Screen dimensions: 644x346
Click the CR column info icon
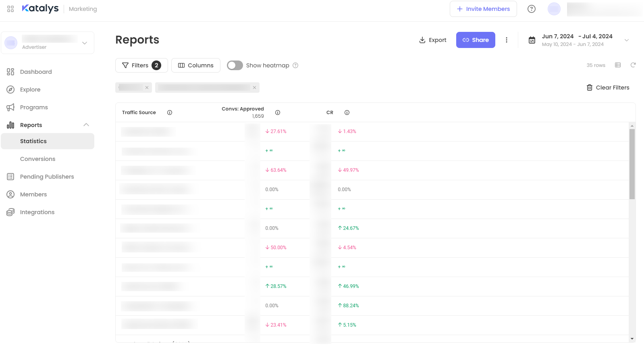347,113
